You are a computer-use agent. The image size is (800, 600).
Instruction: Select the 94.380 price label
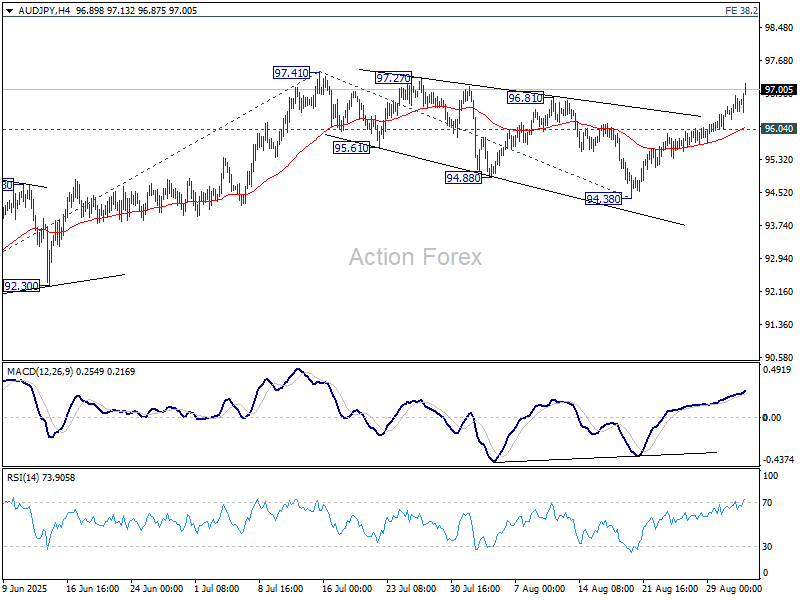604,199
